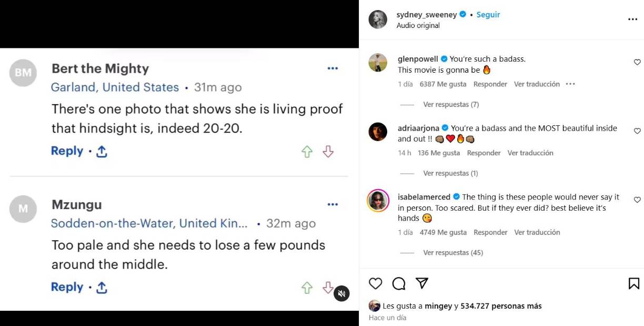Unmute the video audio
This screenshot has height=326, width=644.
click(341, 294)
